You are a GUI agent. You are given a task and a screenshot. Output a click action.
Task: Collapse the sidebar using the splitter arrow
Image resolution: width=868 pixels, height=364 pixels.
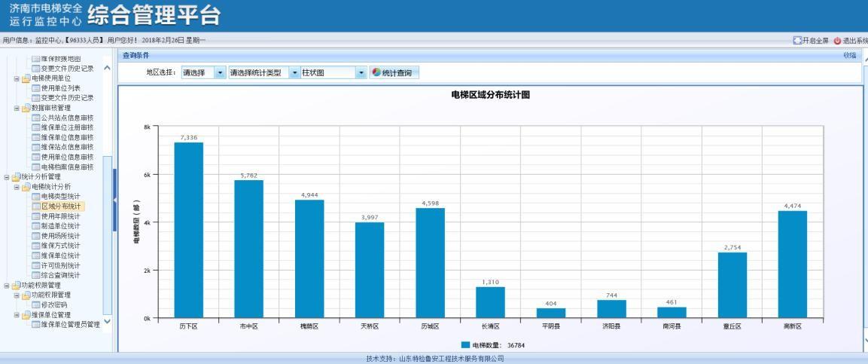click(x=115, y=200)
